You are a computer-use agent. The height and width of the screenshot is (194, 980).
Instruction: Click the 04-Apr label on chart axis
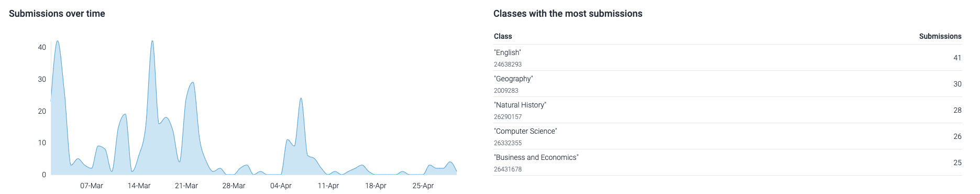pyautogui.click(x=281, y=186)
